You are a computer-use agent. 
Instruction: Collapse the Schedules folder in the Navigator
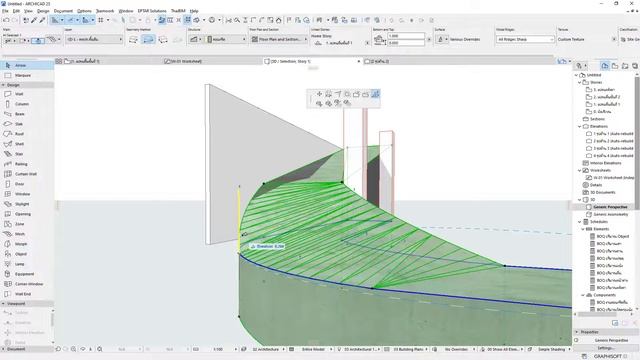pos(580,222)
